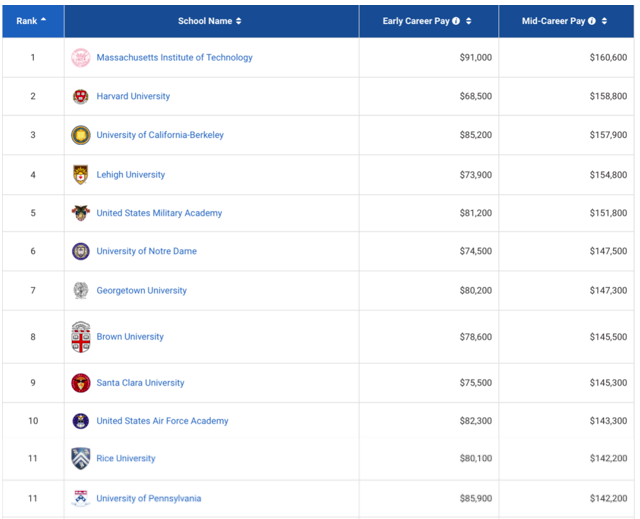Select Air Force Academy early pay $82,300
The width and height of the screenshot is (640, 519).
[x=429, y=421]
